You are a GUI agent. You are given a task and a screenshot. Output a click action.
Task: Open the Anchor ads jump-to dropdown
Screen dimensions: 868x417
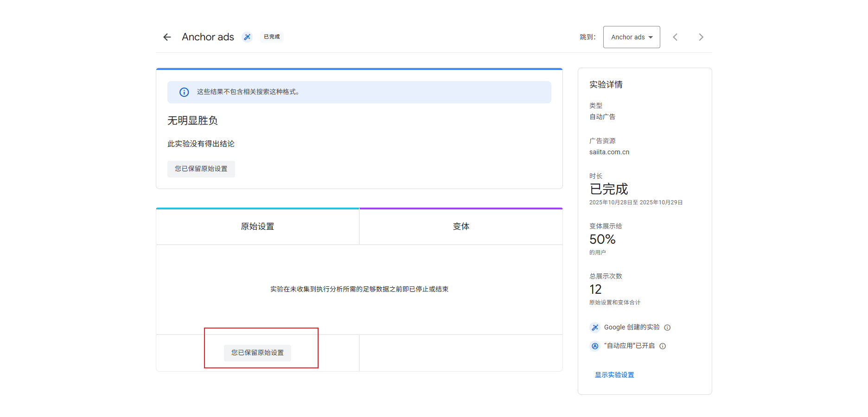[632, 37]
